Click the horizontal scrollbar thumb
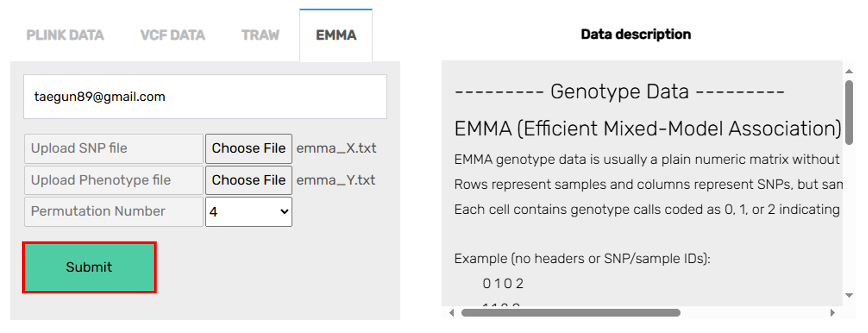This screenshot has height=333, width=868. click(x=571, y=313)
